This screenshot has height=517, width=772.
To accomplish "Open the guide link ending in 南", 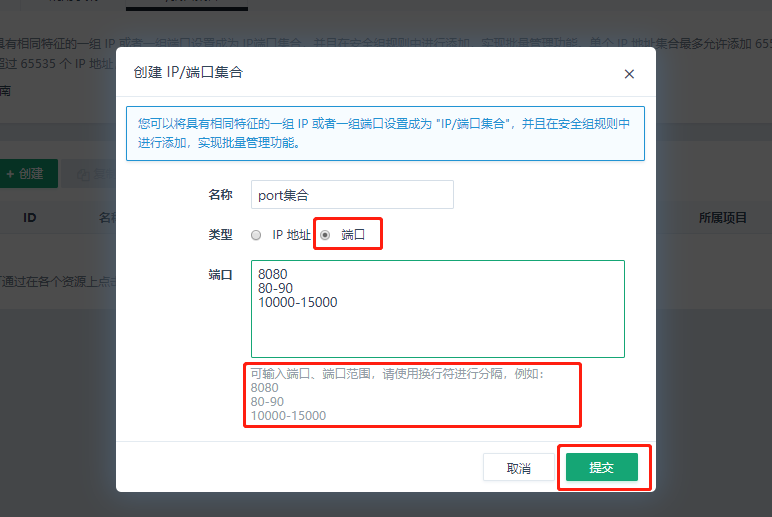I will click(x=6, y=91).
